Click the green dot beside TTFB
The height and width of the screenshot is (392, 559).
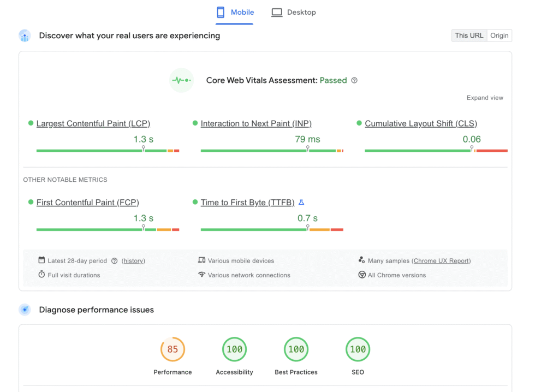pos(195,202)
